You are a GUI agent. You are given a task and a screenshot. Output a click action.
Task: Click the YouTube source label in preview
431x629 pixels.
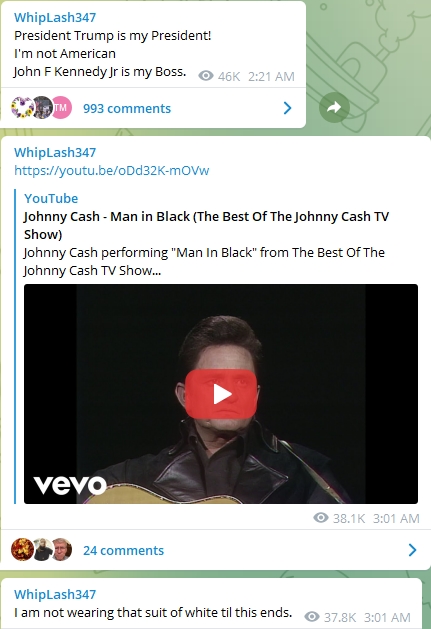coord(51,198)
